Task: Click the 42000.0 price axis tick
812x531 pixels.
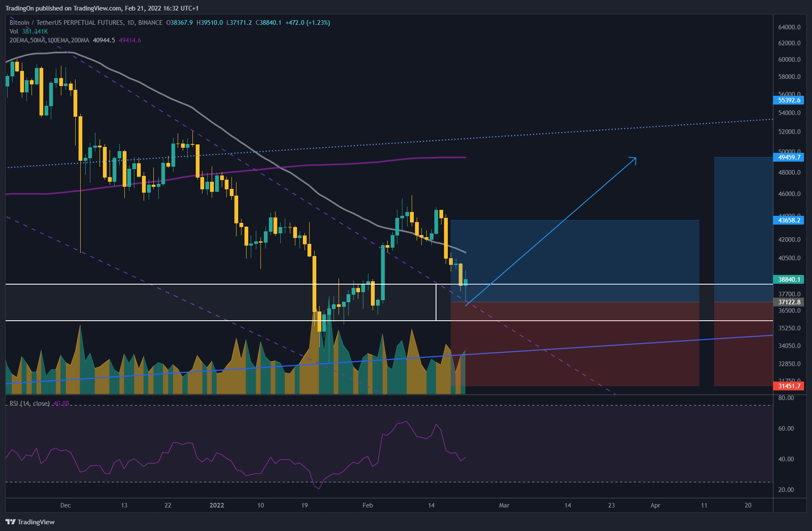Action: (x=789, y=239)
